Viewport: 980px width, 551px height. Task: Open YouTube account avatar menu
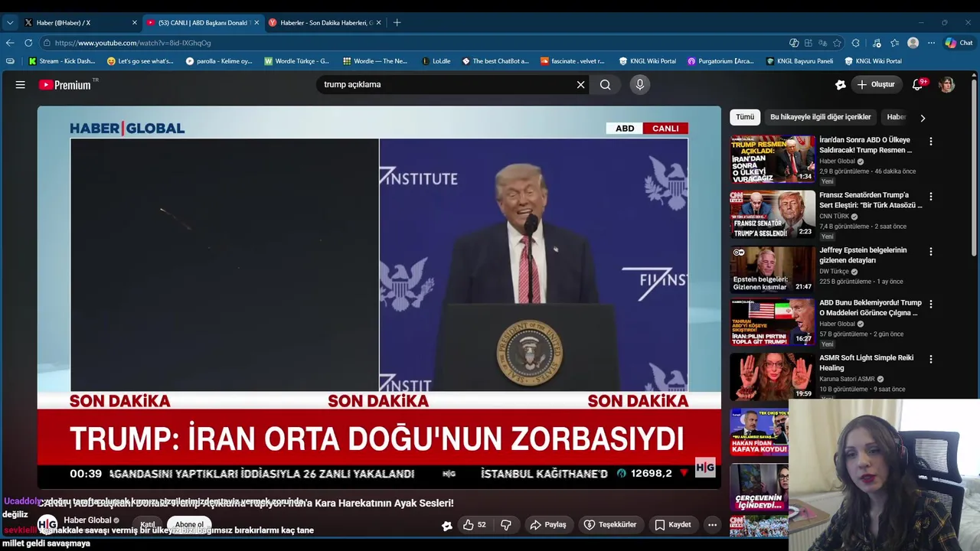pos(947,85)
